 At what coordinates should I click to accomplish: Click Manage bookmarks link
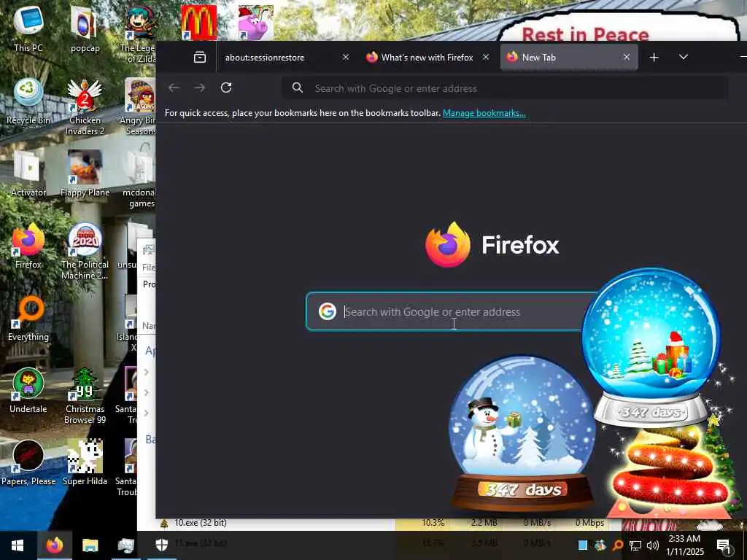point(484,113)
